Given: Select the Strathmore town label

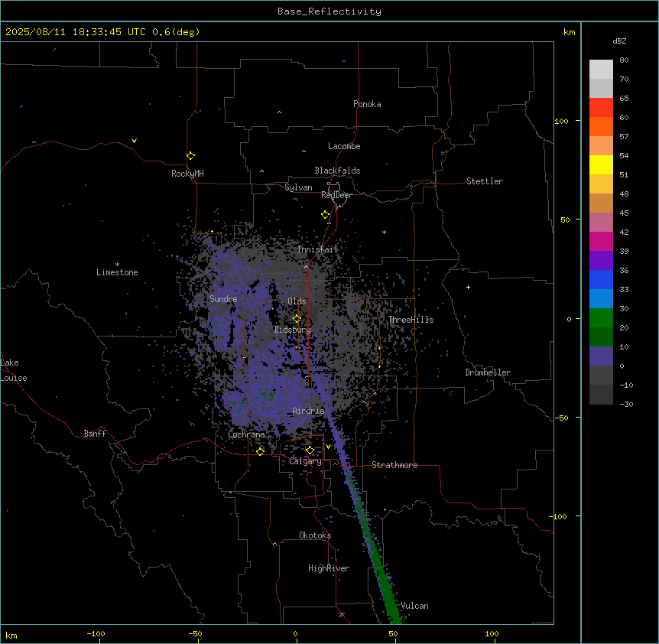Looking at the screenshot, I should click(394, 465).
